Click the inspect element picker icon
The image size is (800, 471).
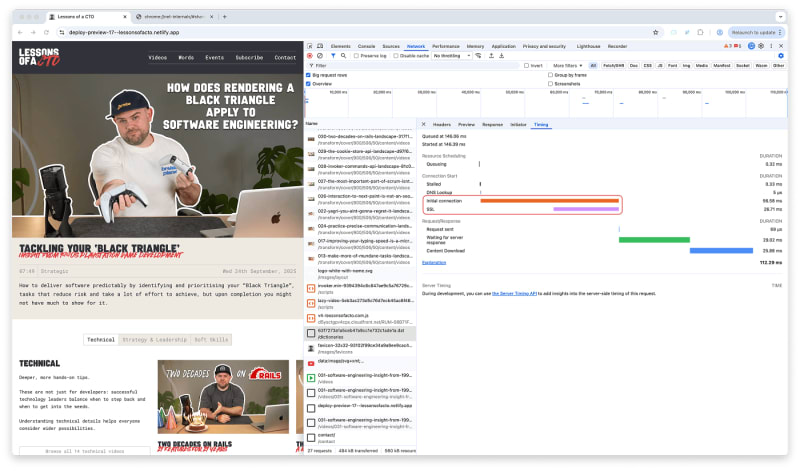(x=309, y=46)
